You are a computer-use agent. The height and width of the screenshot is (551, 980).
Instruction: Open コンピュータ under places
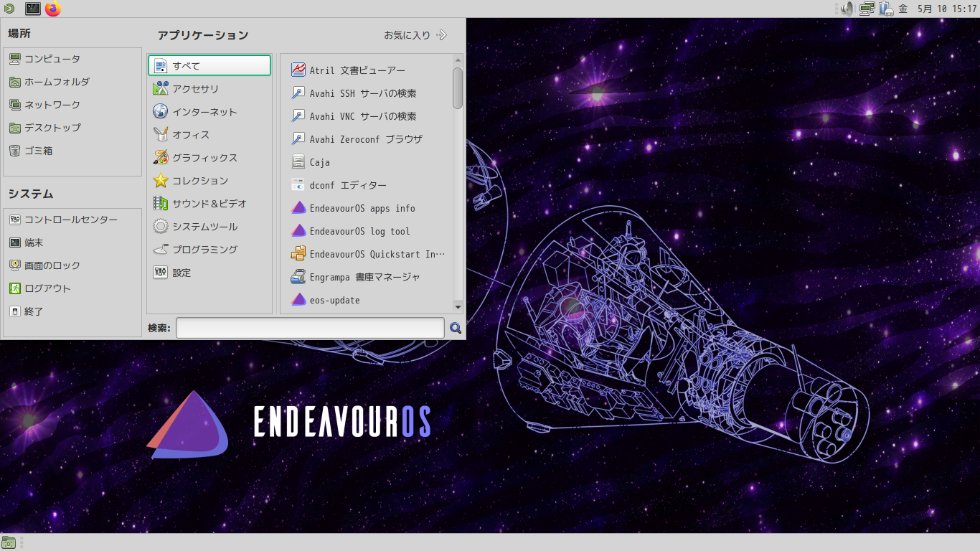point(72,59)
